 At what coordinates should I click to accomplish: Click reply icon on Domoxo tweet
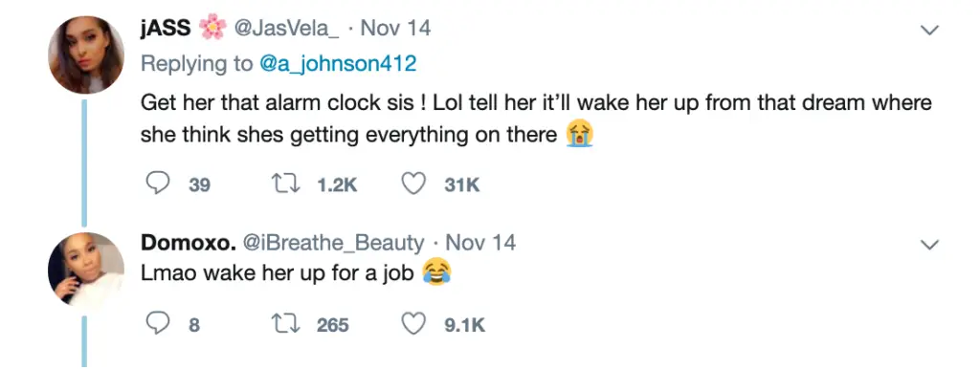158,323
